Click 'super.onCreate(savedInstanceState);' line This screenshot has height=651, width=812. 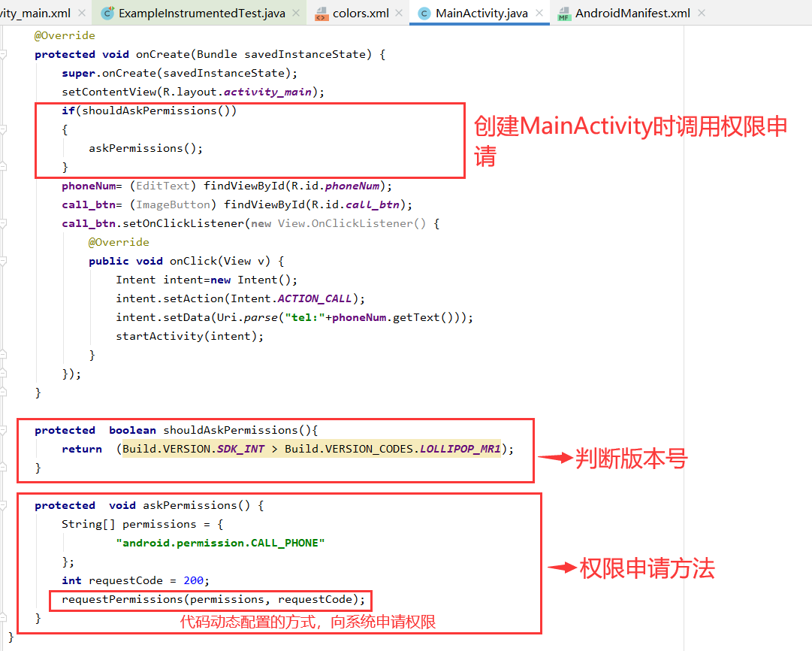pyautogui.click(x=180, y=73)
